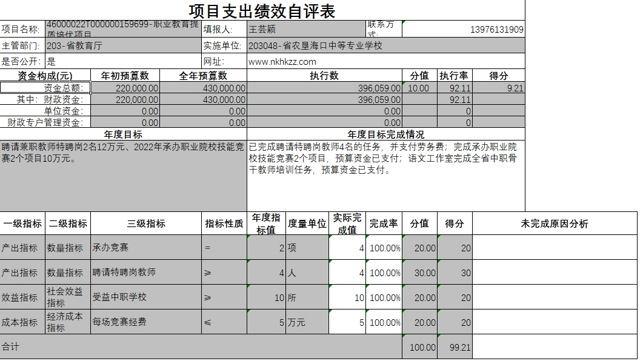Select the total score 99.21
The image size is (643, 364).
click(x=455, y=347)
